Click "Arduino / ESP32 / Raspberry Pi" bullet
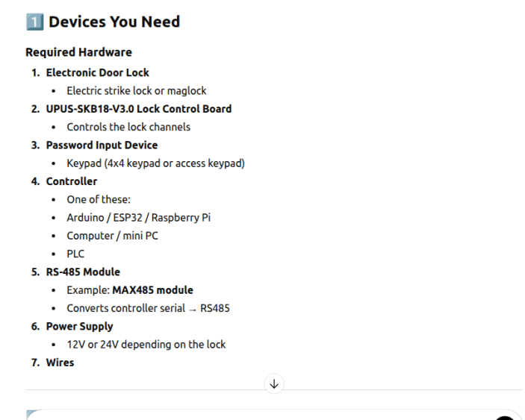 coord(138,218)
